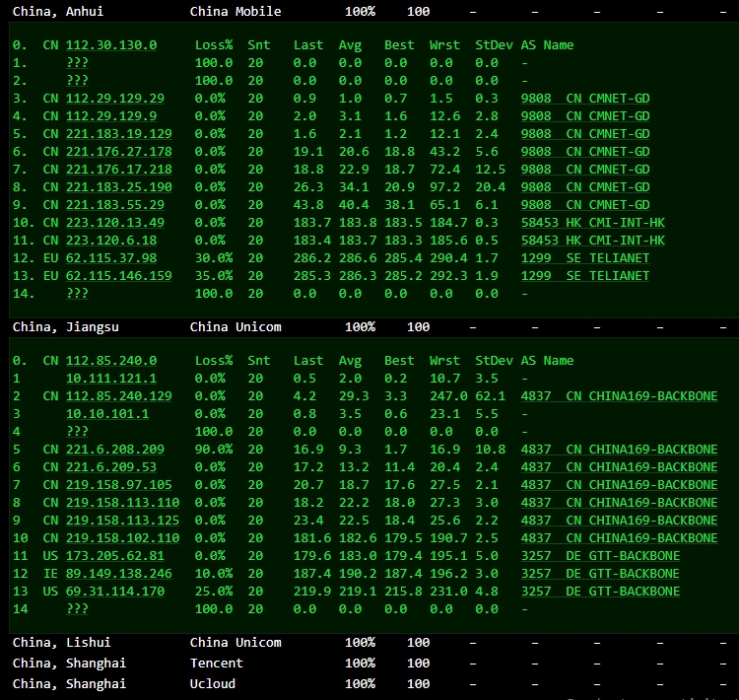739x700 pixels.
Task: Select the 30.0% loss value
Action: [214, 258]
